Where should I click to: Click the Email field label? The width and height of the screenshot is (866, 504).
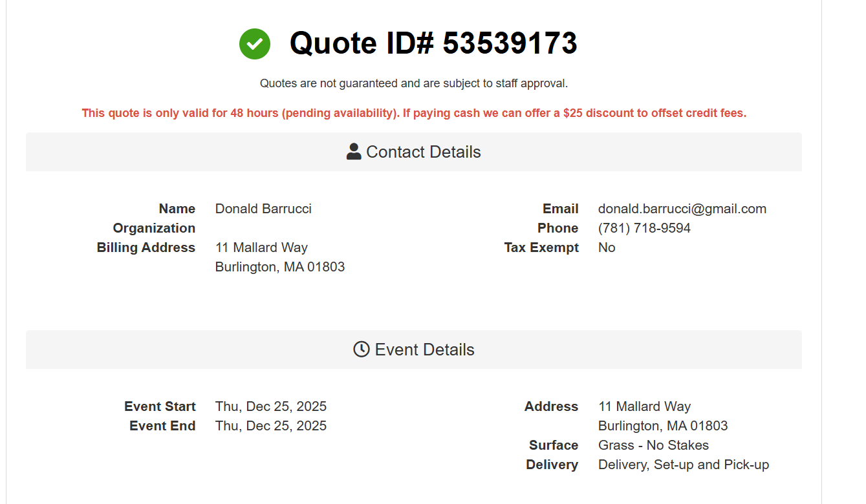[560, 209]
